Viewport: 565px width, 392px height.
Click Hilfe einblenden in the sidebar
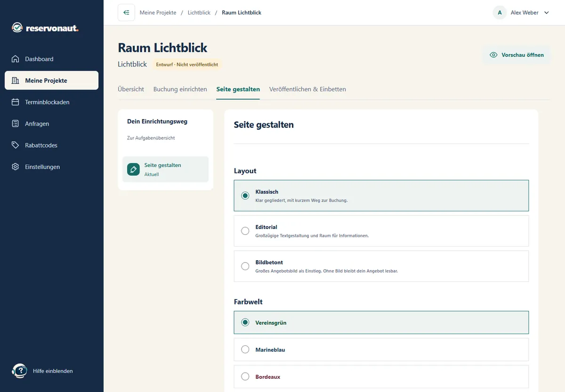pyautogui.click(x=53, y=371)
